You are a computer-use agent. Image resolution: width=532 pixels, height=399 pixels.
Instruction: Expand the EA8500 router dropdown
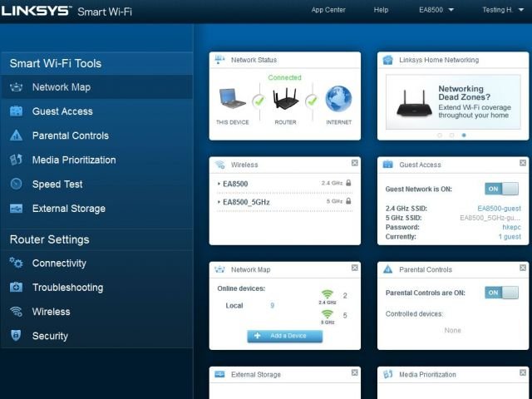tap(436, 10)
